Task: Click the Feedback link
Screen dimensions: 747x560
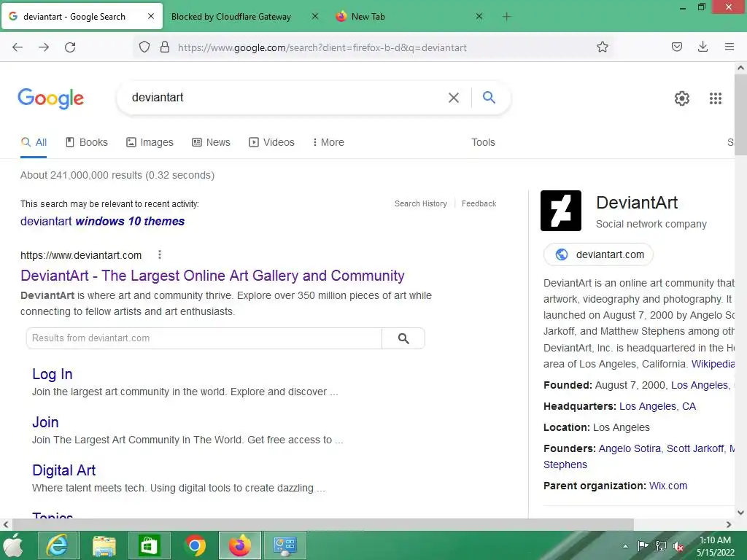Action: coord(479,204)
